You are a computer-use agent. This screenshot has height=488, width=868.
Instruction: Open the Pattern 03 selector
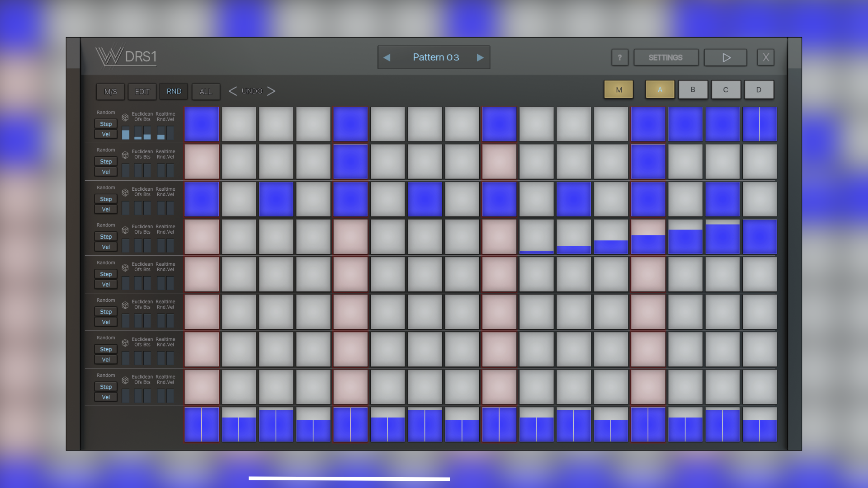point(436,57)
